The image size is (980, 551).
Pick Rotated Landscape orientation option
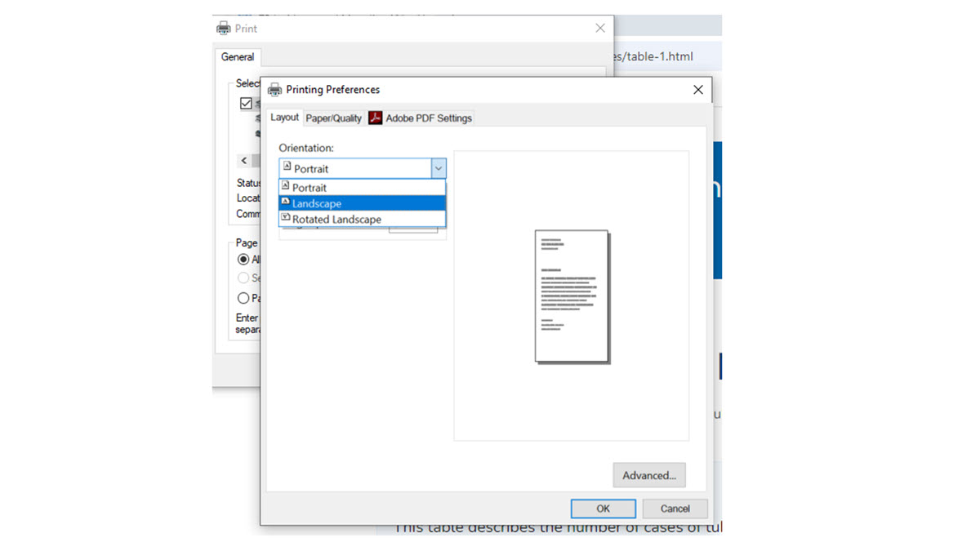362,219
